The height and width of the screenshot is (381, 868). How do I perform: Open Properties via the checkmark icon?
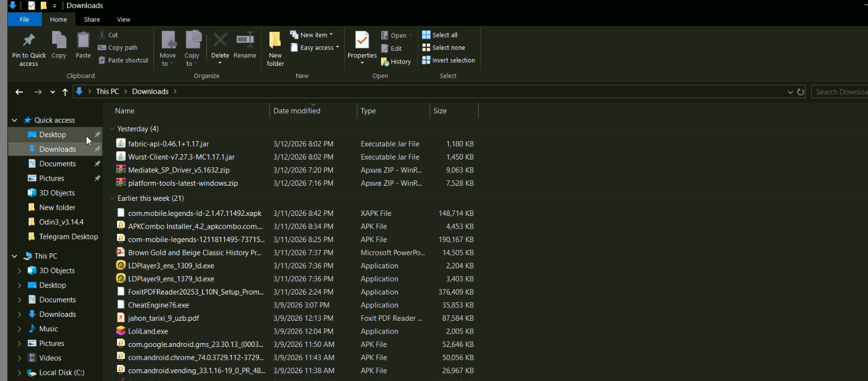362,41
